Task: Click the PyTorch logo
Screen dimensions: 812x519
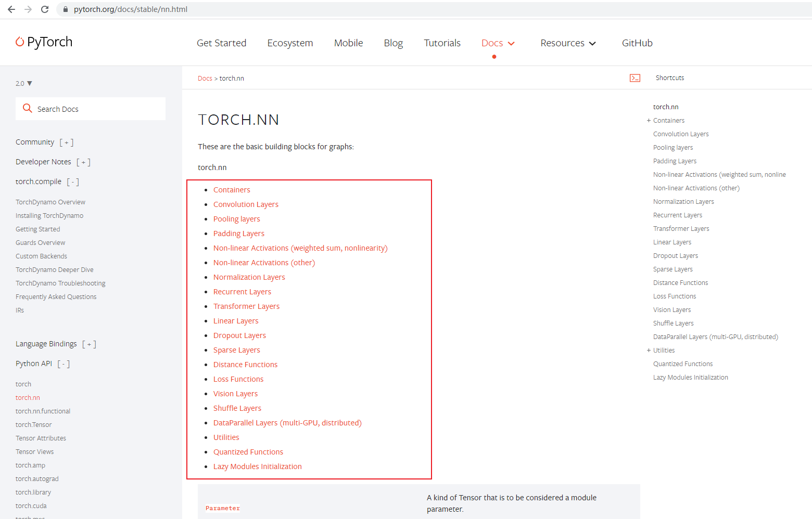Action: [44, 42]
